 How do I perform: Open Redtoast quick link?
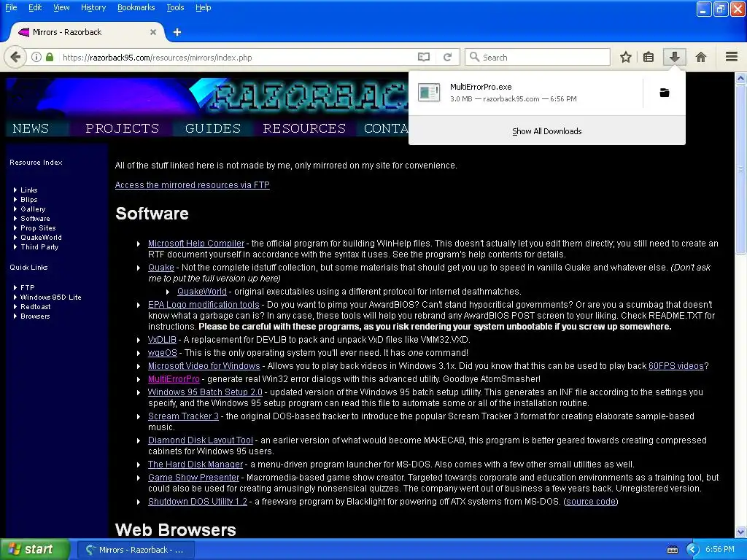click(35, 307)
